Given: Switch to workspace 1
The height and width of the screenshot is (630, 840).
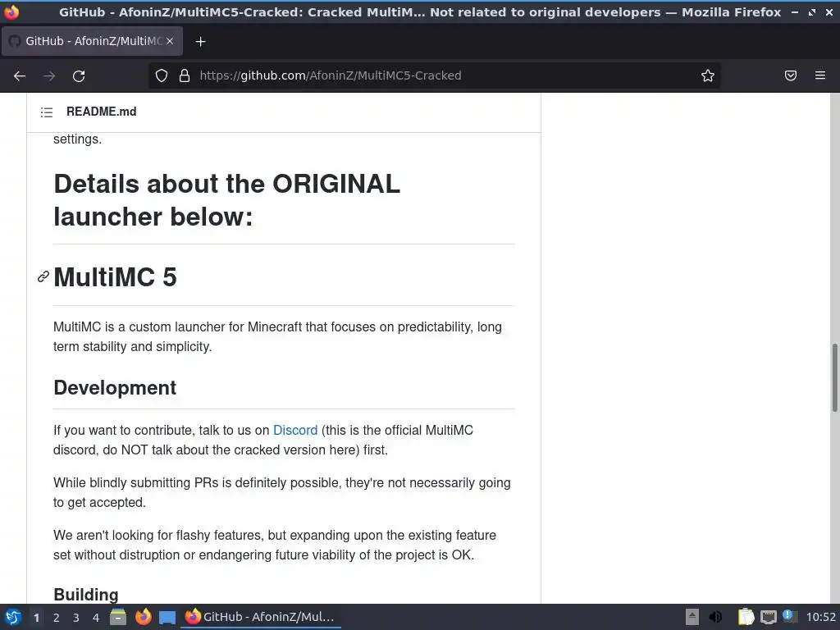Looking at the screenshot, I should click(x=36, y=618).
